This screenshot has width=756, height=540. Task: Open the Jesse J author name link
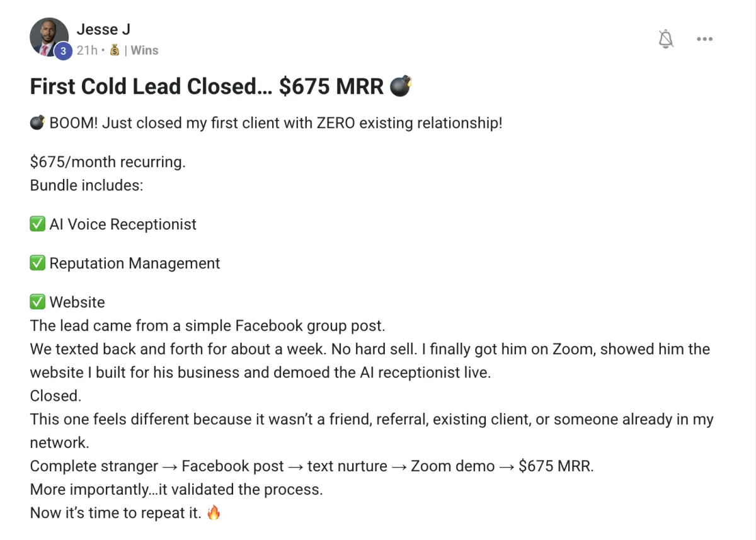coord(103,29)
